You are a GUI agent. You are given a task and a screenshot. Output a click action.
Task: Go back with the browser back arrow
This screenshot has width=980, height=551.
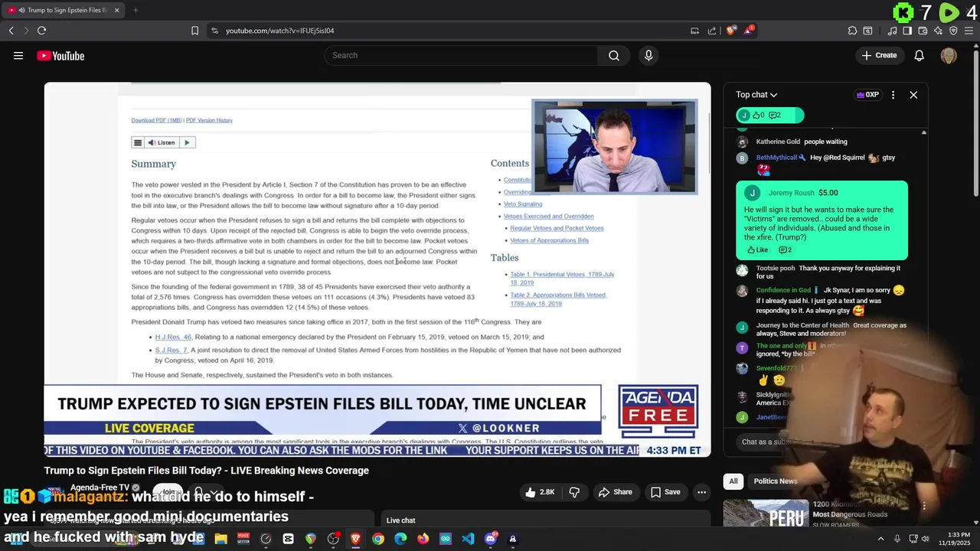11,31
